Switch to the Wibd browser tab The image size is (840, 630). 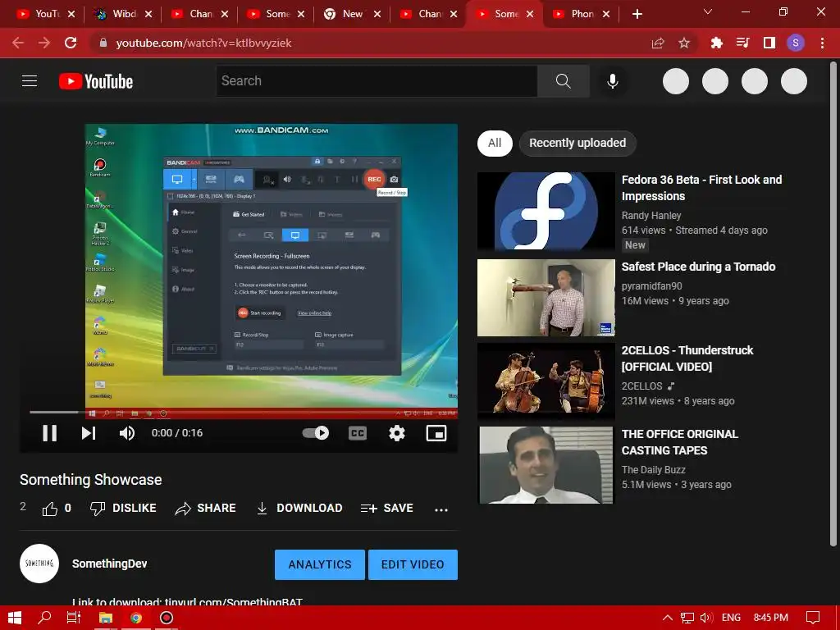[123, 15]
